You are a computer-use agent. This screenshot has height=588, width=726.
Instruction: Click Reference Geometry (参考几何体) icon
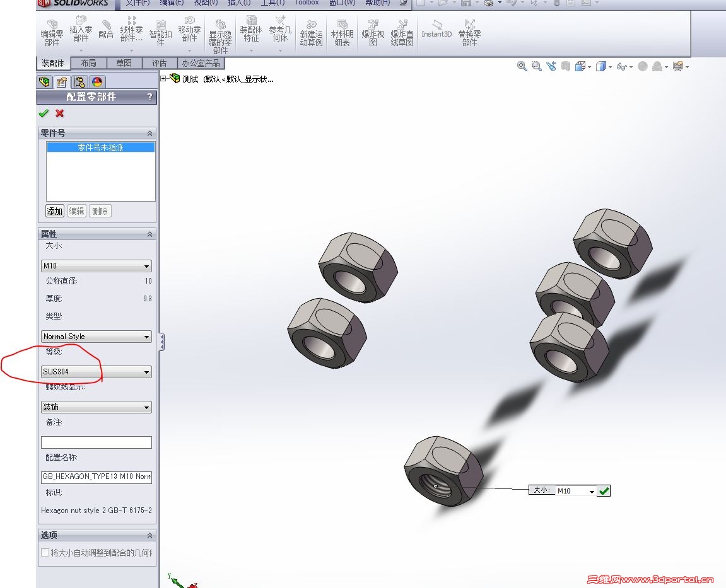280,29
